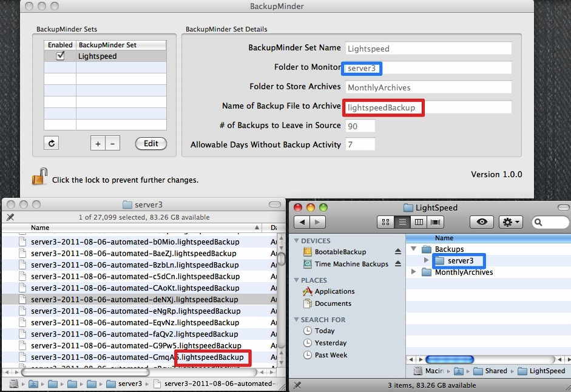The width and height of the screenshot is (571, 392).
Task: Collapse the SEARCH FOR sidebar section
Action: [x=297, y=319]
